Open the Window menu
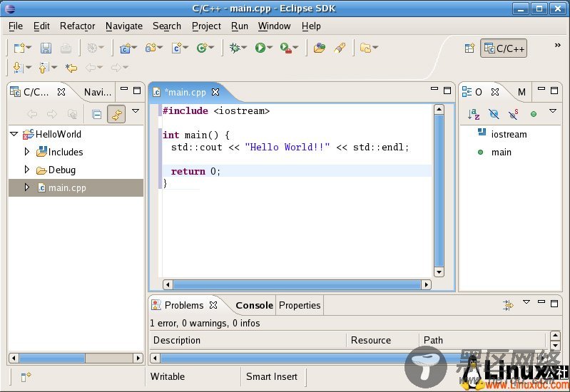The height and width of the screenshot is (392, 570). click(x=274, y=26)
